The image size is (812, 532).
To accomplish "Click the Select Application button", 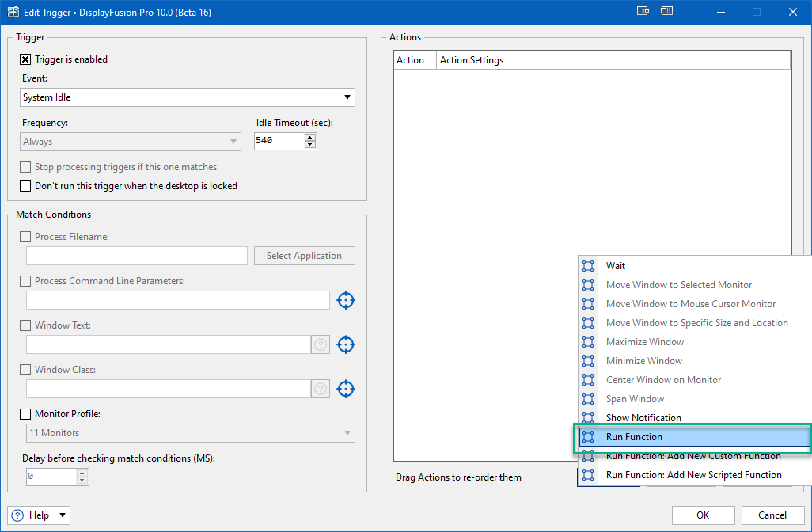I will coord(305,256).
